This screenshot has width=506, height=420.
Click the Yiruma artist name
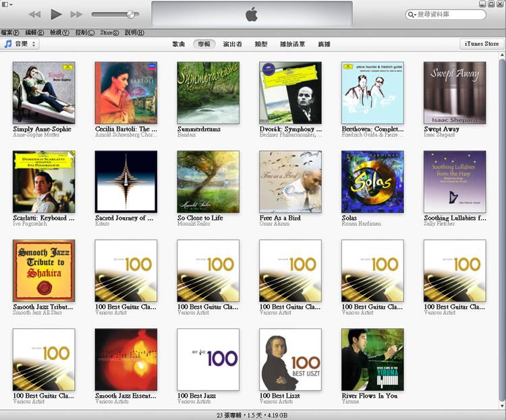point(350,402)
